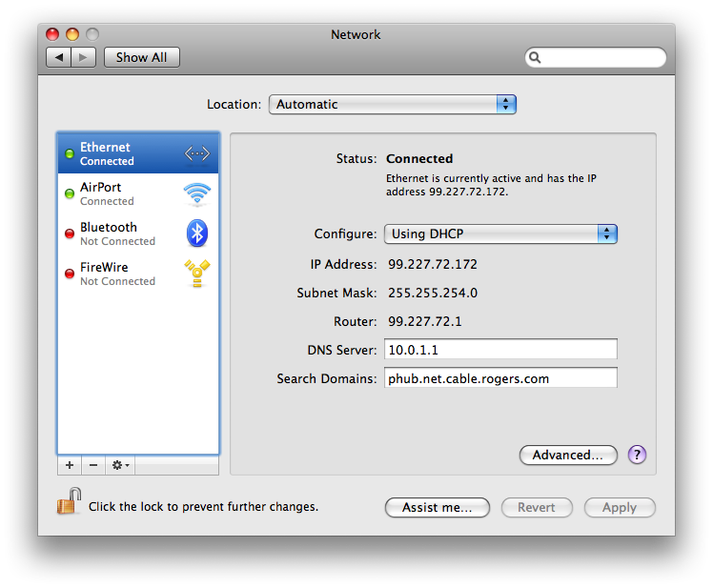
Task: Add a new network service with plus
Action: [70, 465]
